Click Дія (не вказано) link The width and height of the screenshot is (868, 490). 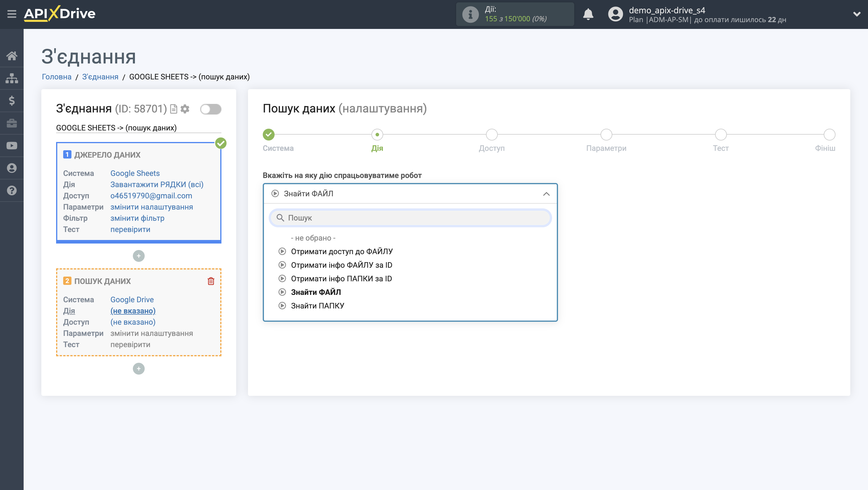click(133, 311)
